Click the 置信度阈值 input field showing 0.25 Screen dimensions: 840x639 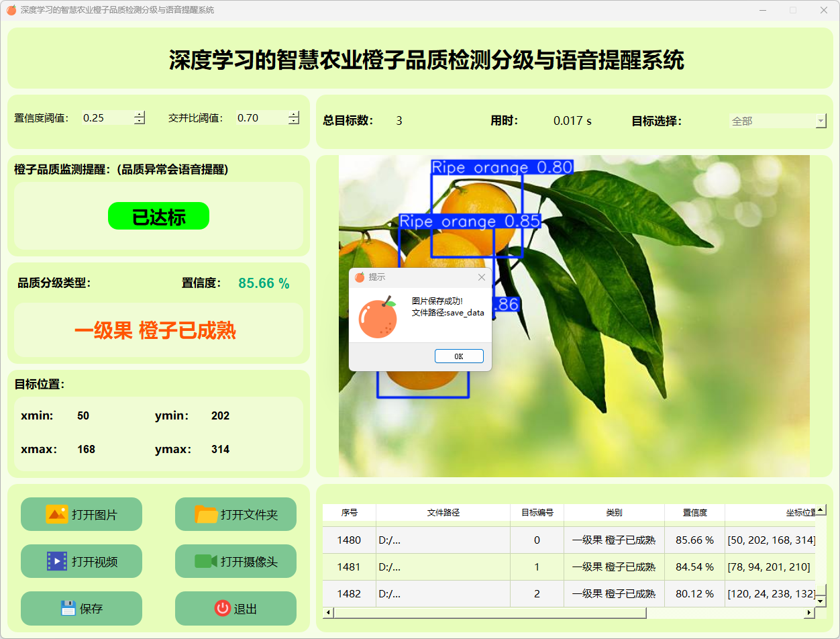click(x=107, y=117)
